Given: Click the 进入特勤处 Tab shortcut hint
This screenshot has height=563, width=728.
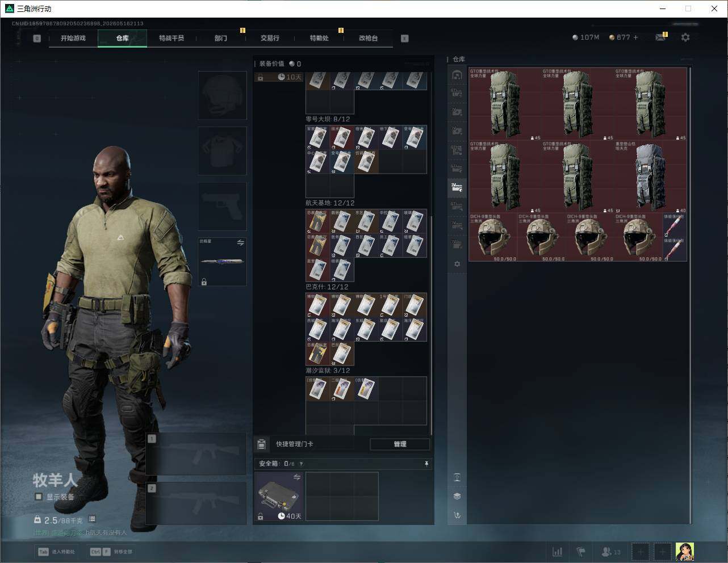Looking at the screenshot, I should click(56, 552).
